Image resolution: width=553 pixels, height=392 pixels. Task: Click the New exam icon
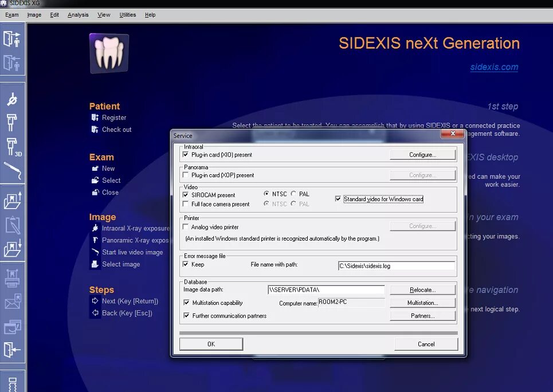pos(95,168)
